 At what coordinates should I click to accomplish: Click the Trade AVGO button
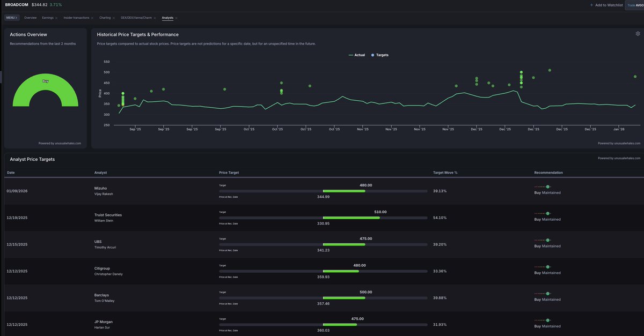tap(635, 5)
